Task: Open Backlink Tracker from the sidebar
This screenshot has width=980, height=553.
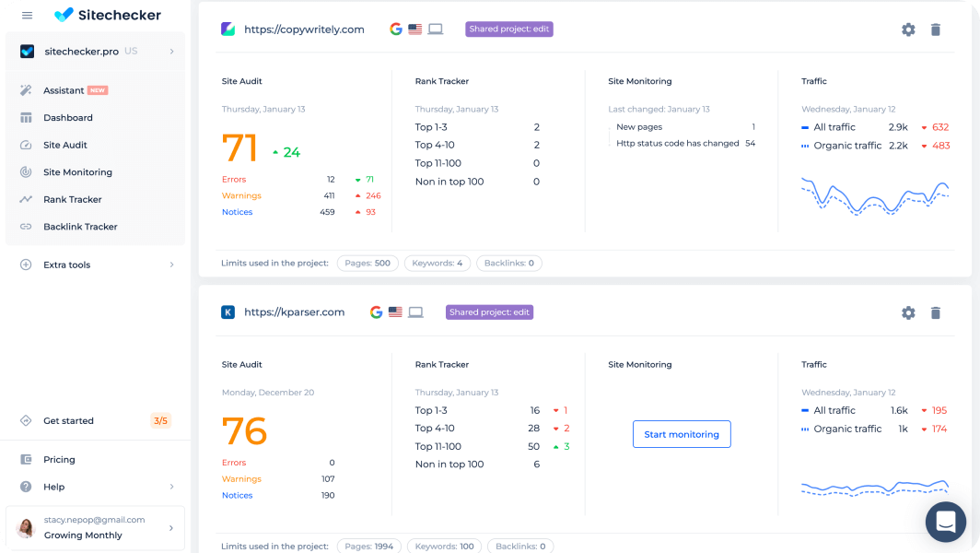Action: tap(80, 227)
